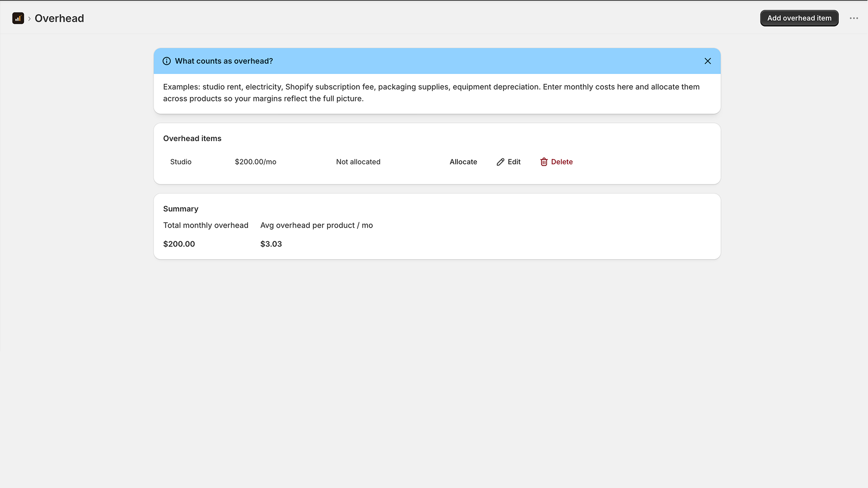Click the info circle icon in banner
The height and width of the screenshot is (488, 868).
point(167,61)
